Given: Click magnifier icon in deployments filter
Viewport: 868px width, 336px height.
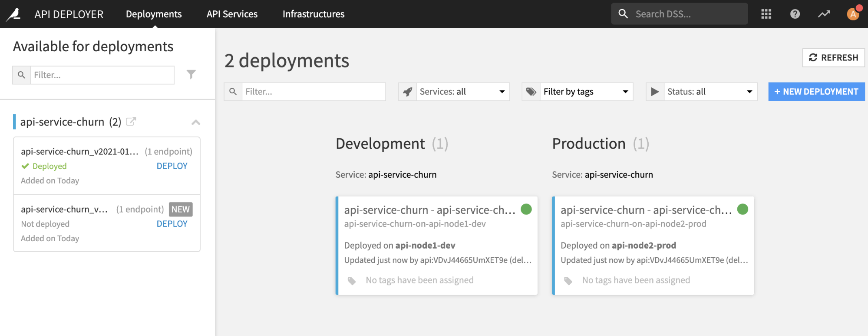Looking at the screenshot, I should coord(233,92).
